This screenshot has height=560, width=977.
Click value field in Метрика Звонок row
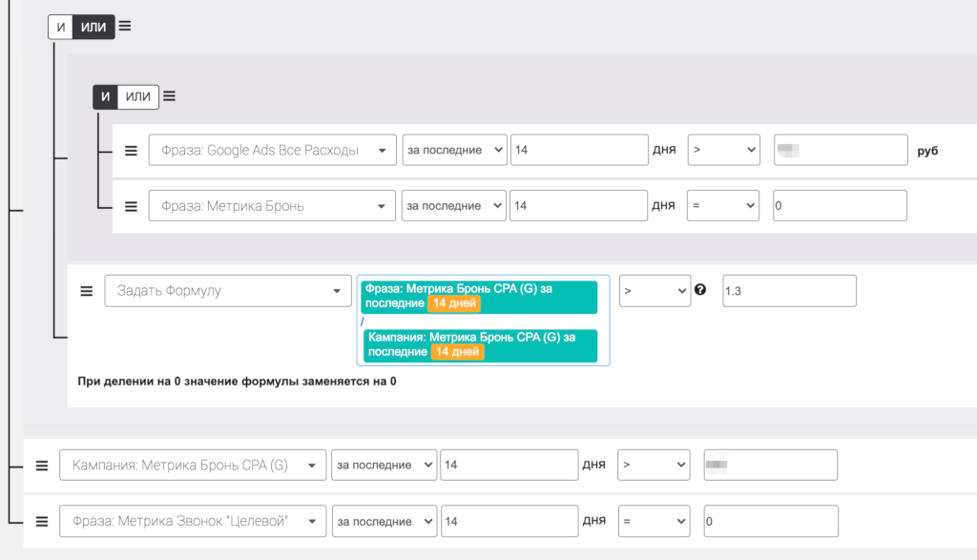pyautogui.click(x=771, y=522)
